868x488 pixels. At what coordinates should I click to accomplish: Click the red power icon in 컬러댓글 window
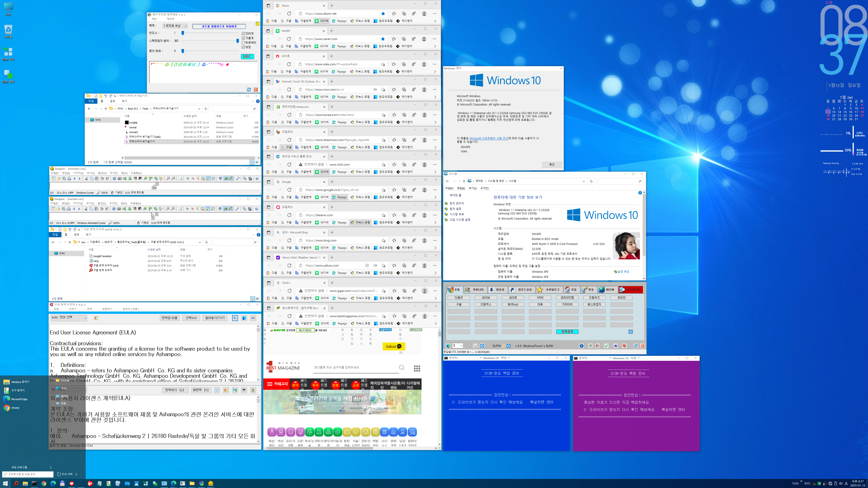[256, 90]
